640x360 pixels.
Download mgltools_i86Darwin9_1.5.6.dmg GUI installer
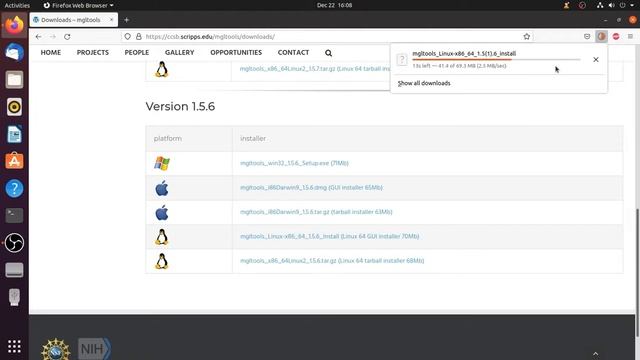(311, 188)
